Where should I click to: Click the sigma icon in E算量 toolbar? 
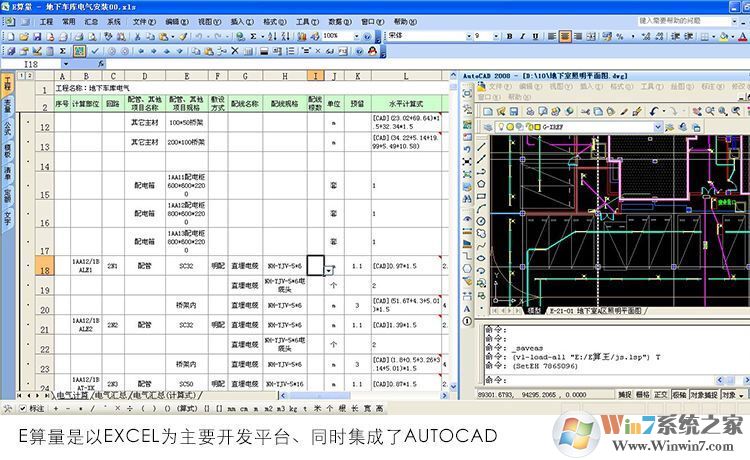pyautogui.click(x=63, y=51)
